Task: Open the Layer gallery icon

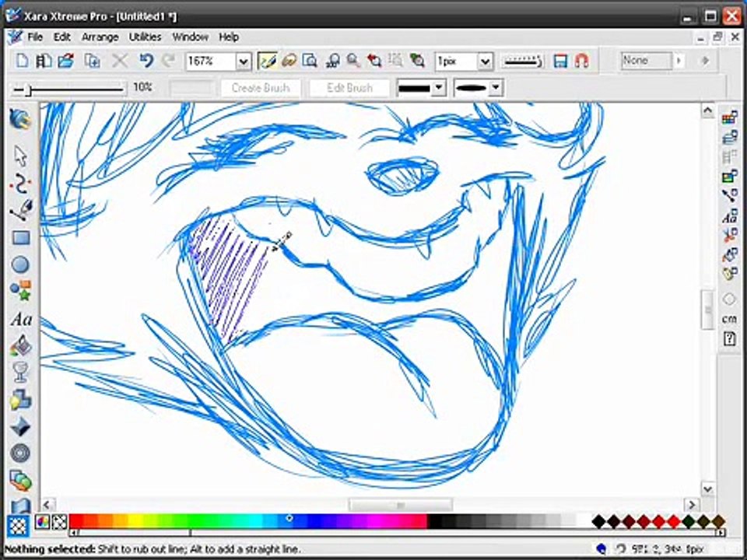Action: (729, 138)
